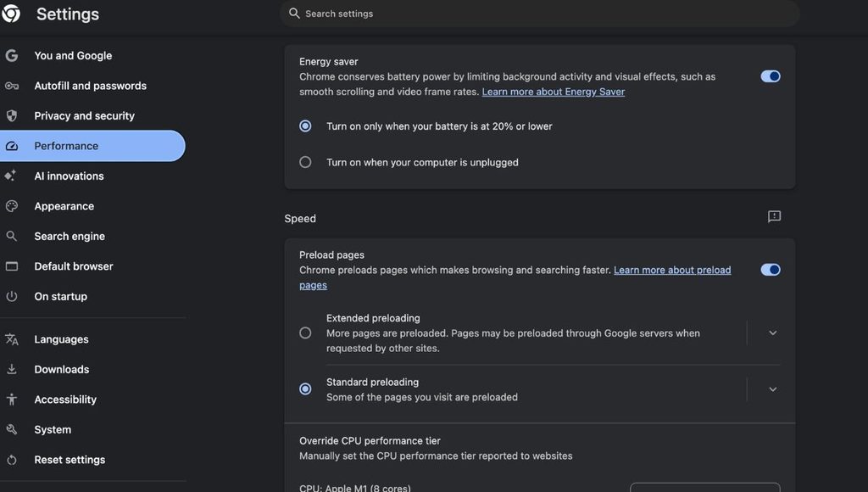Click the shield icon for Privacy and security
The height and width of the screenshot is (492, 868).
click(12, 116)
